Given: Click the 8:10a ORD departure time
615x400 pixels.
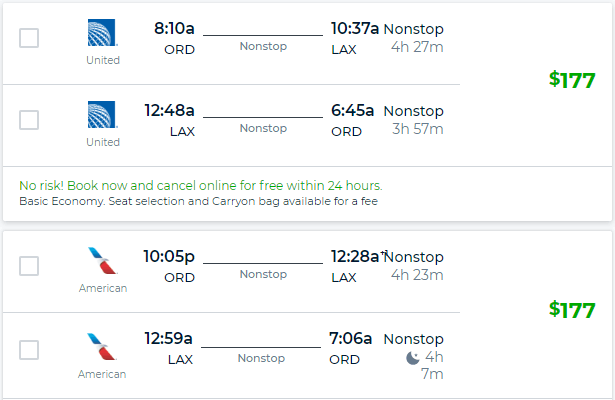Looking at the screenshot, I should pos(174,28).
